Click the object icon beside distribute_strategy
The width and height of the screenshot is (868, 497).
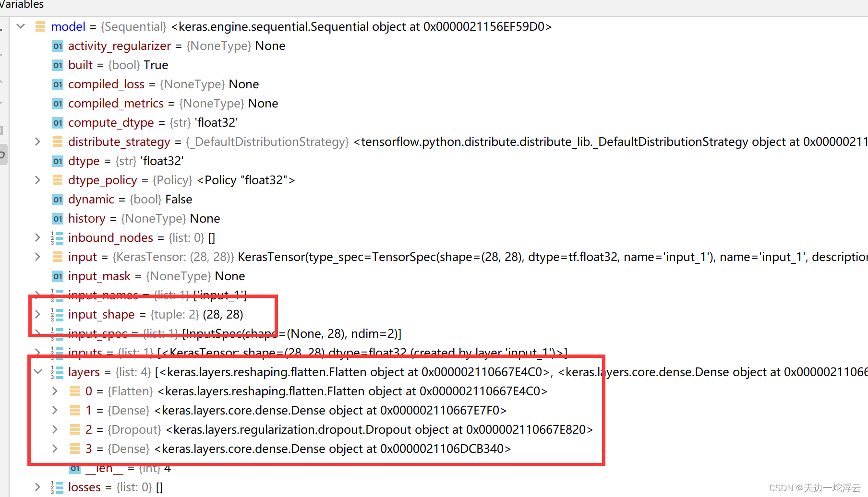click(x=57, y=142)
